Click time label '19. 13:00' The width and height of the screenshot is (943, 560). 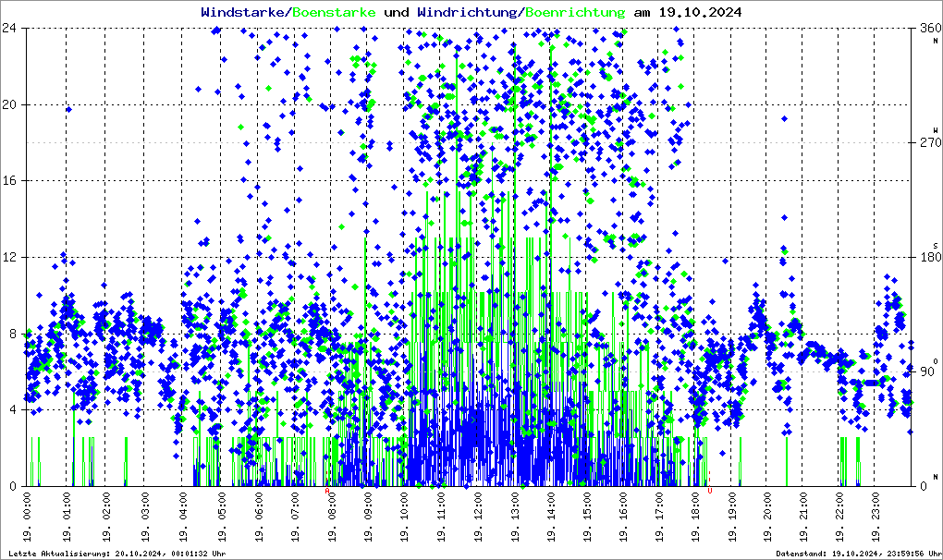(515, 517)
